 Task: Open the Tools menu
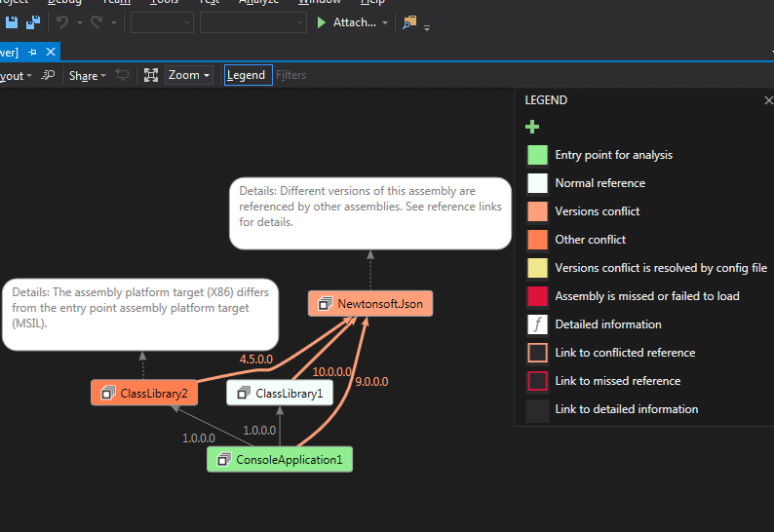click(x=164, y=2)
